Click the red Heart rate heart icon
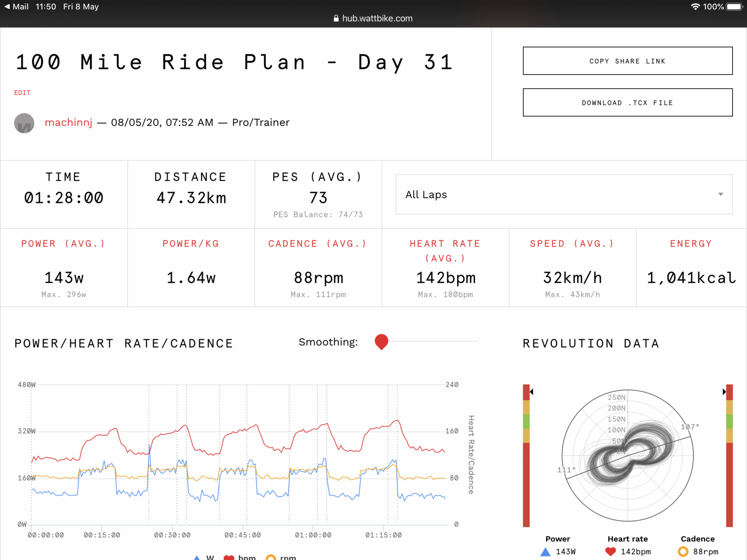 [610, 552]
